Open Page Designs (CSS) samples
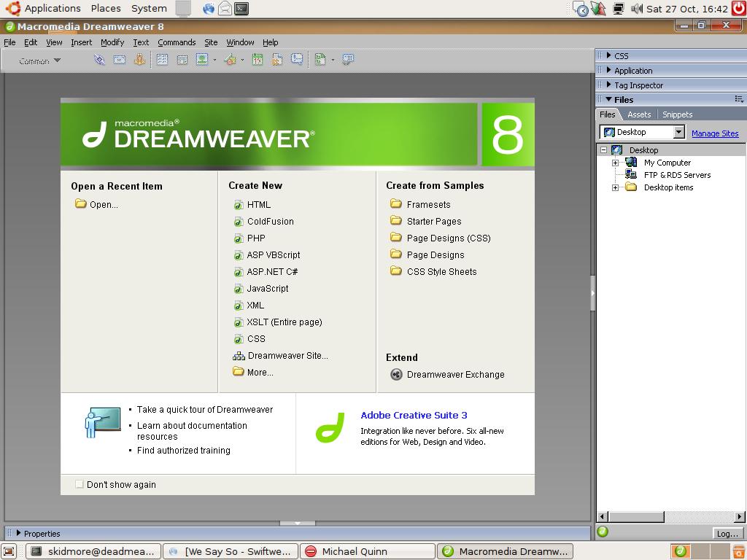 (440, 238)
